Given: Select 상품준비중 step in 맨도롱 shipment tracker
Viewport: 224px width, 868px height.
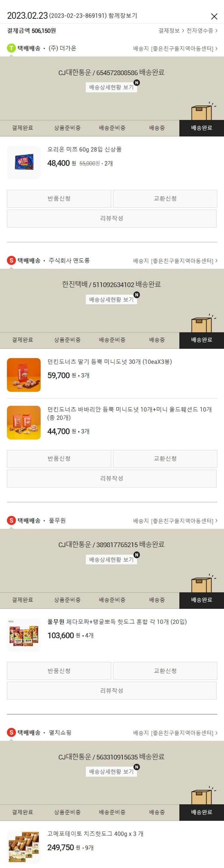Looking at the screenshot, I should pyautogui.click(x=67, y=340).
